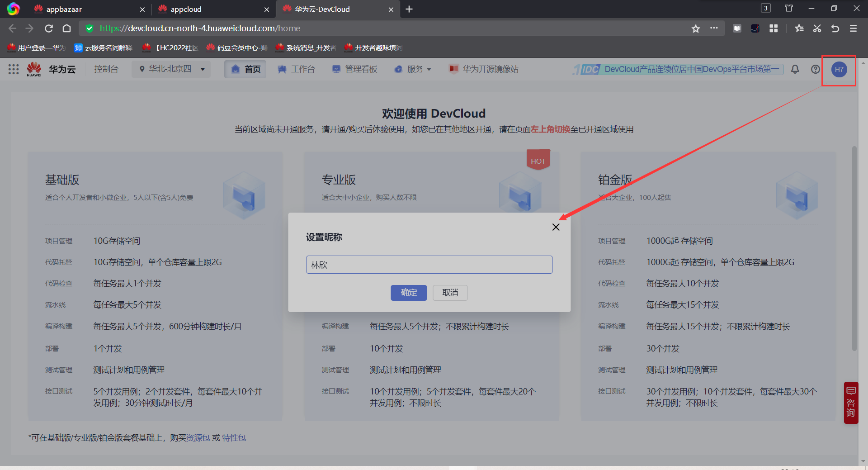Screen dimensions: 868x470
Task: Open the notifications bell
Action: tap(795, 69)
